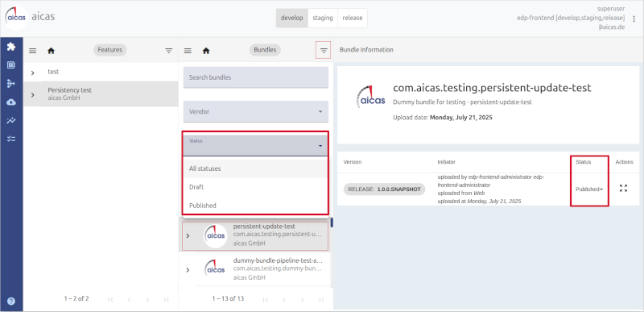The height and width of the screenshot is (312, 644).
Task: Open the Vendor dropdown
Action: pyautogui.click(x=256, y=111)
